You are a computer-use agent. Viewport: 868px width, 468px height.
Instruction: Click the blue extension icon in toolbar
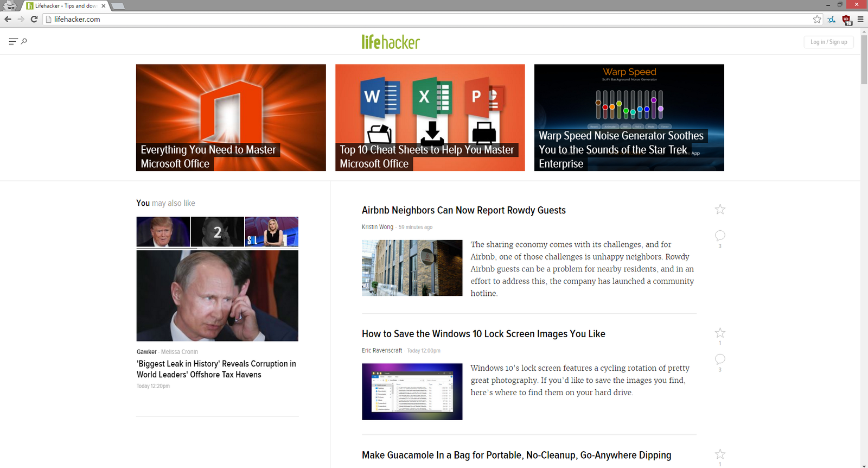click(832, 20)
